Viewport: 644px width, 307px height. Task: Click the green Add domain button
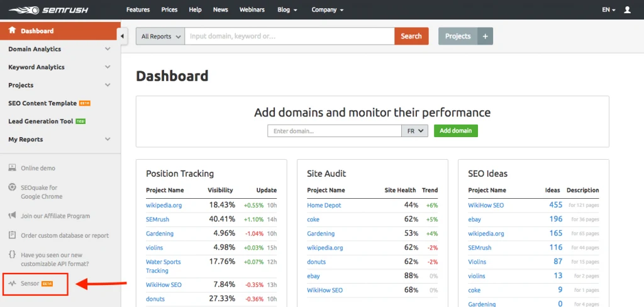(x=456, y=131)
